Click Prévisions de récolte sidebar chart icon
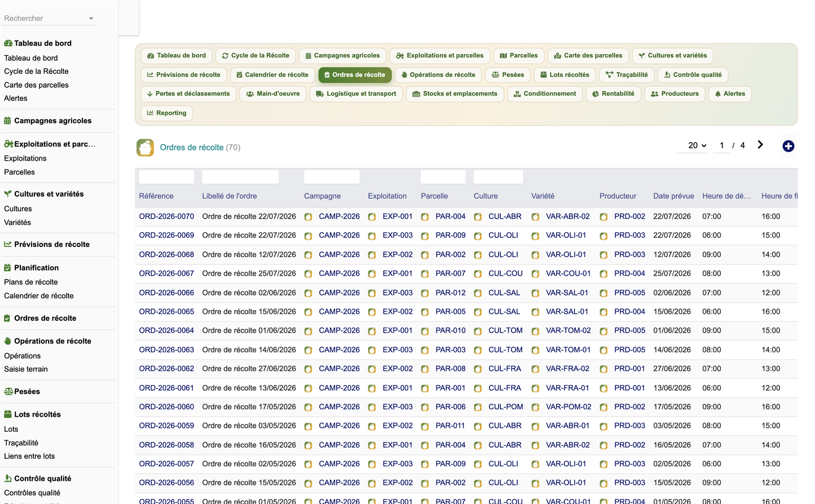 point(8,244)
